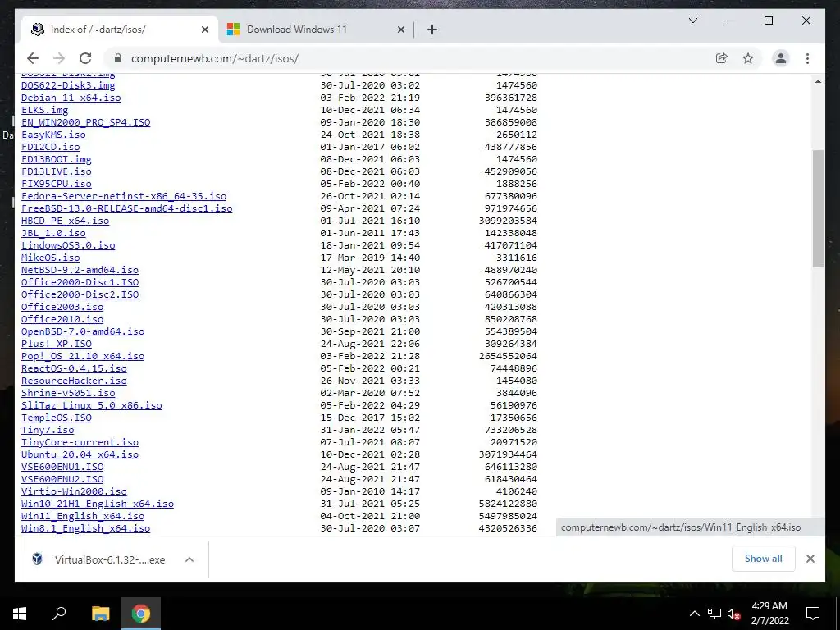Download TinyCore-current.iso
The image size is (840, 630).
point(80,442)
